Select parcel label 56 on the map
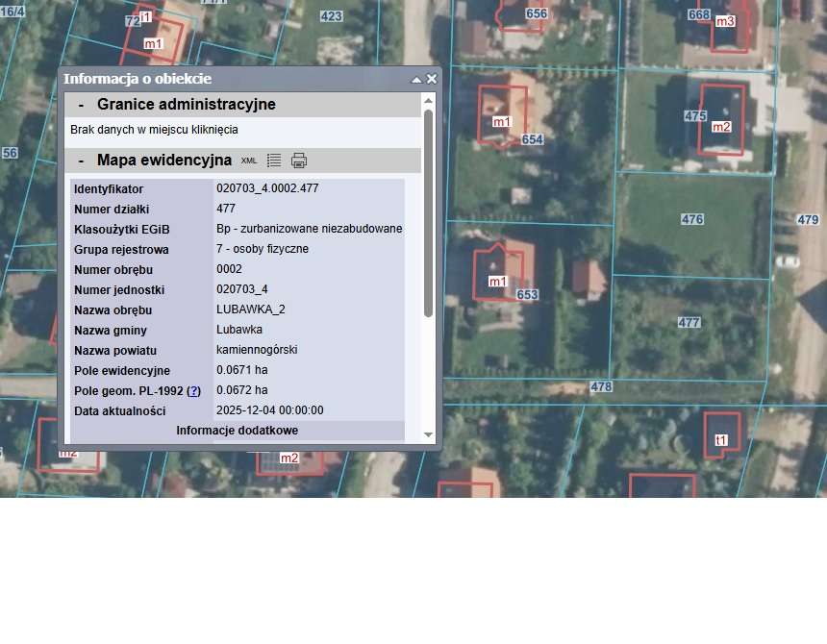 [x=10, y=153]
